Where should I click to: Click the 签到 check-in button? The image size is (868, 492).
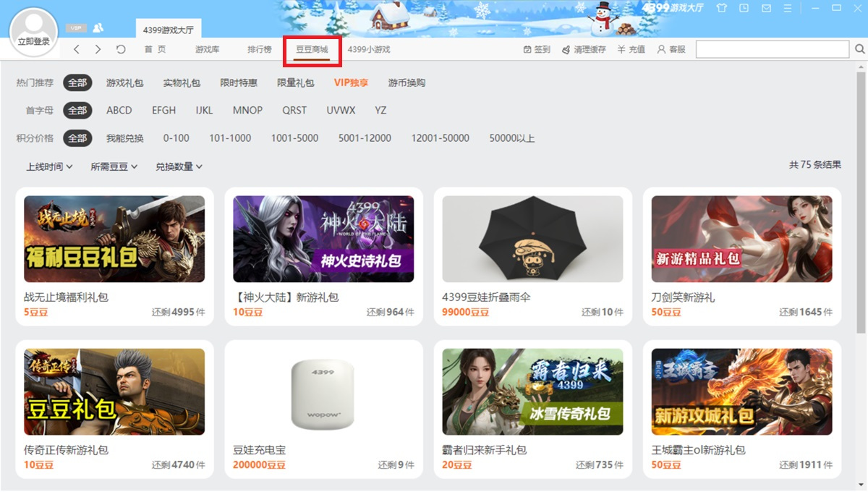536,49
